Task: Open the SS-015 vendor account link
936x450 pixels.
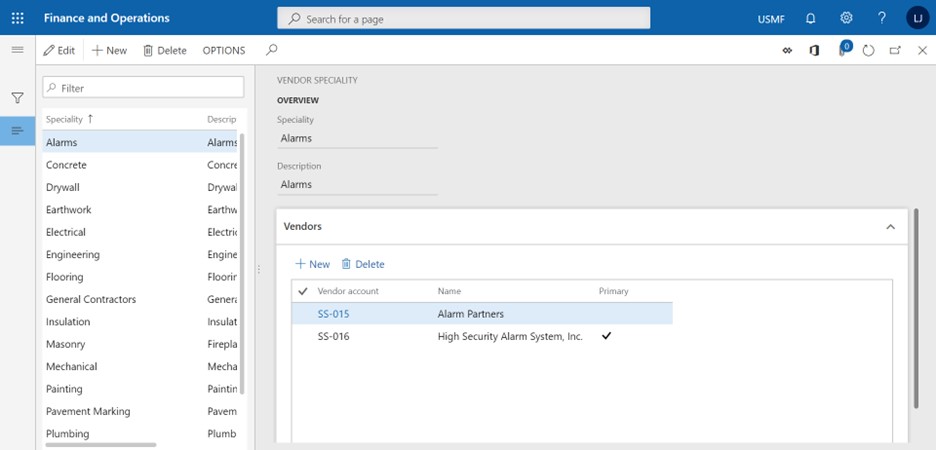Action: click(333, 314)
